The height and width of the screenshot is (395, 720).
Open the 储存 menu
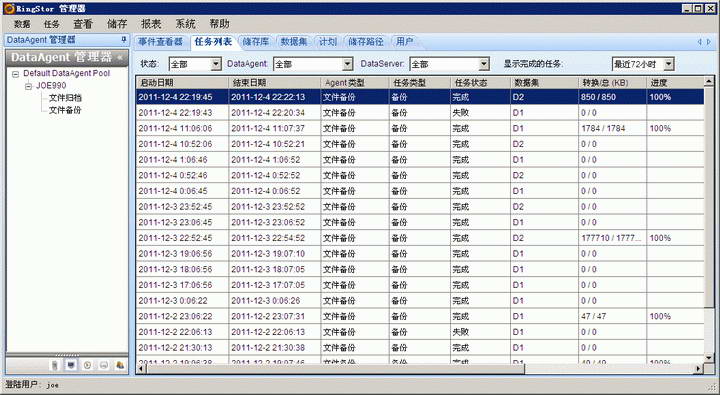[x=117, y=24]
